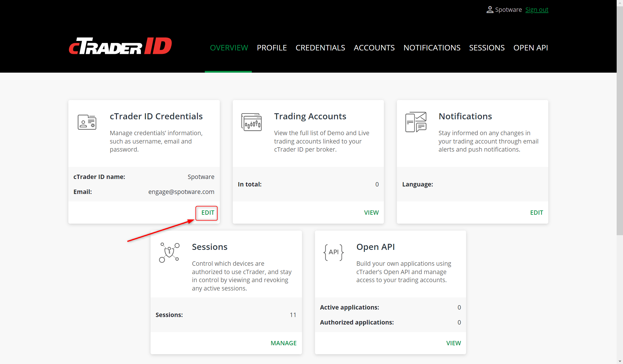Click the Trading Accounts heading
This screenshot has width=623, height=364.
click(310, 116)
